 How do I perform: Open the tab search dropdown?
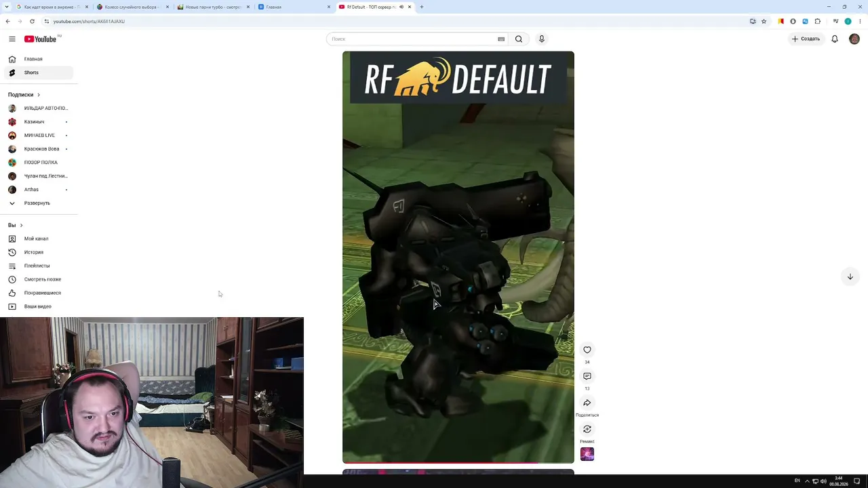(5, 7)
